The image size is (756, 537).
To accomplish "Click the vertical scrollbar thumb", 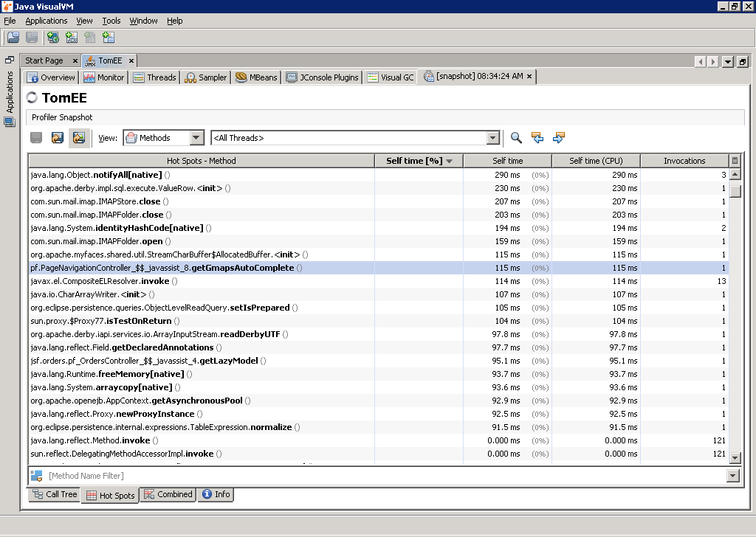I will (x=735, y=191).
